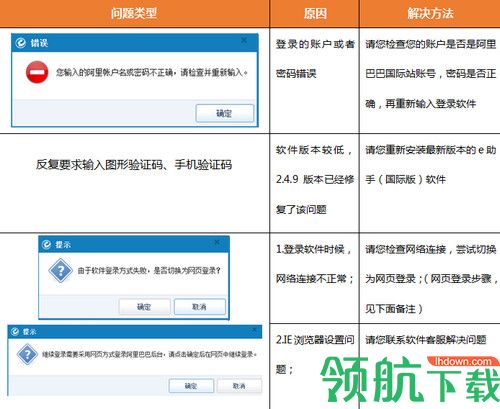Click the 问题类型 column header
The width and height of the screenshot is (500, 409).
click(134, 13)
